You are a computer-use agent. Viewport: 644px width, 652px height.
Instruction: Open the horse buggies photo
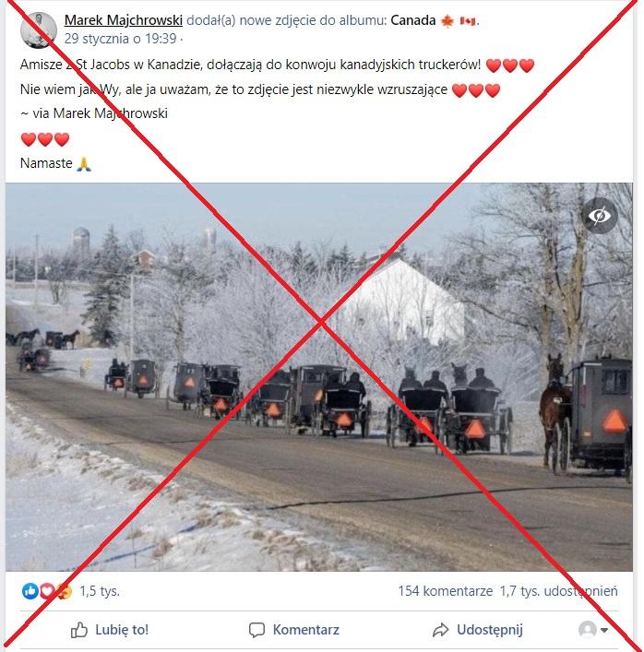tap(319, 377)
